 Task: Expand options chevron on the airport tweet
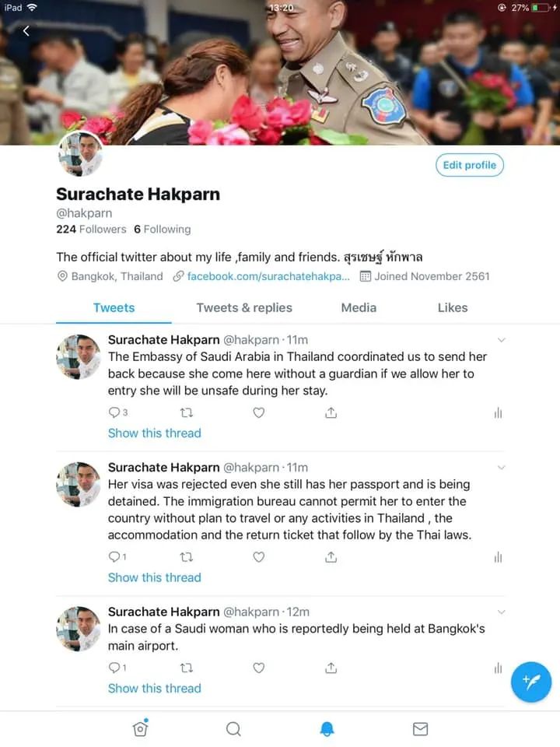point(501,612)
